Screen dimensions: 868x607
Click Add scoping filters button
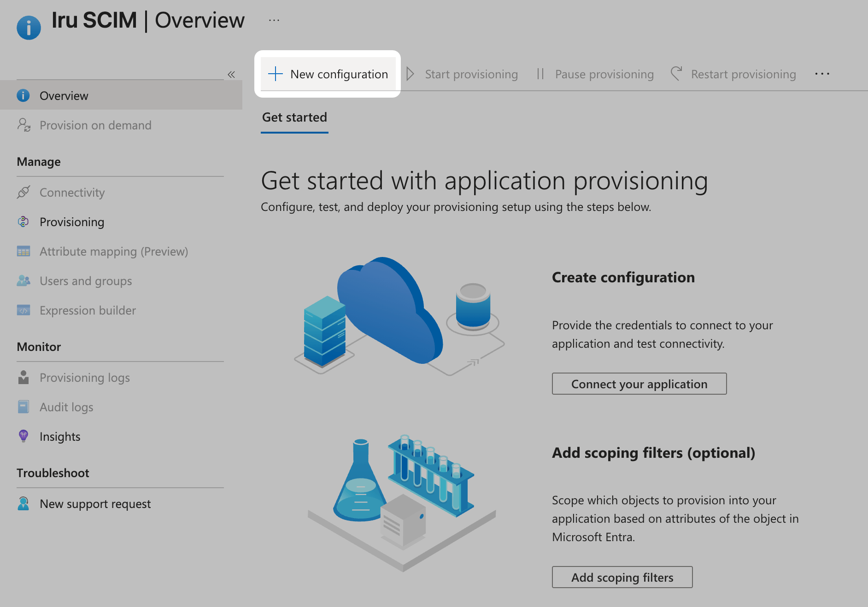(x=622, y=577)
